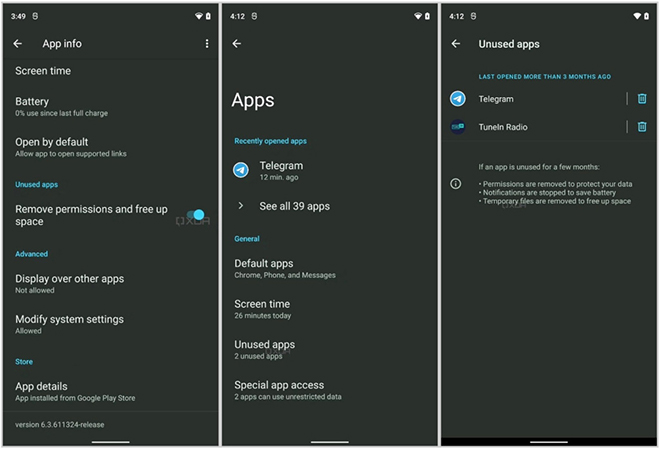
Task: Tap the TuneIn Radio app icon
Action: [x=457, y=127]
